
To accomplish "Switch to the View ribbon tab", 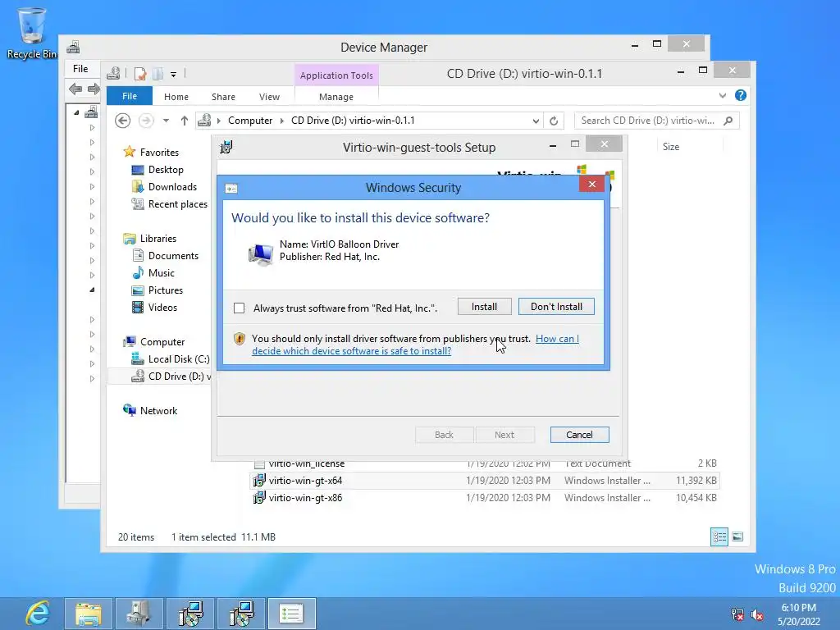I will 269,97.
